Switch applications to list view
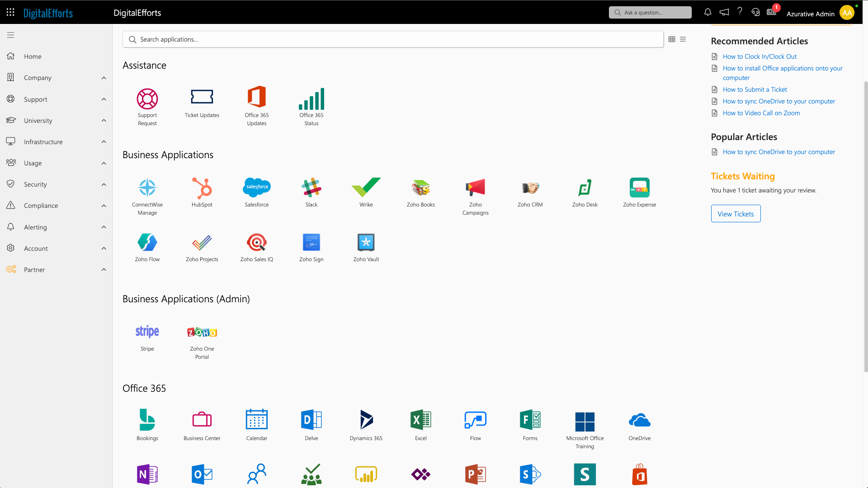The height and width of the screenshot is (488, 868). point(683,39)
